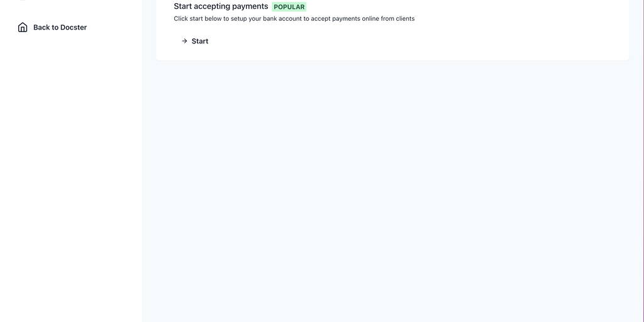Screen dimensions: 644x322
Task: Click the Start button label
Action: pyautogui.click(x=200, y=41)
